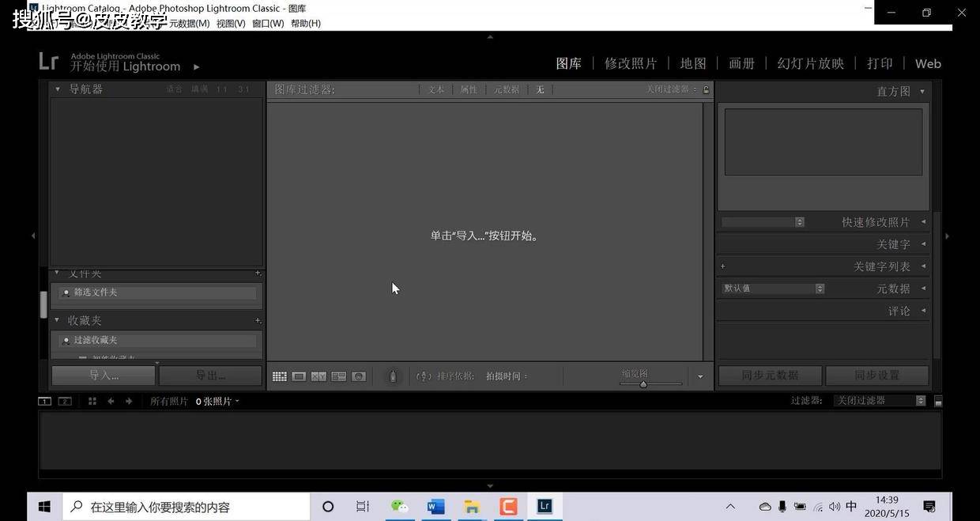Switch to Loupe view icon
The image size is (980, 521).
tap(299, 376)
